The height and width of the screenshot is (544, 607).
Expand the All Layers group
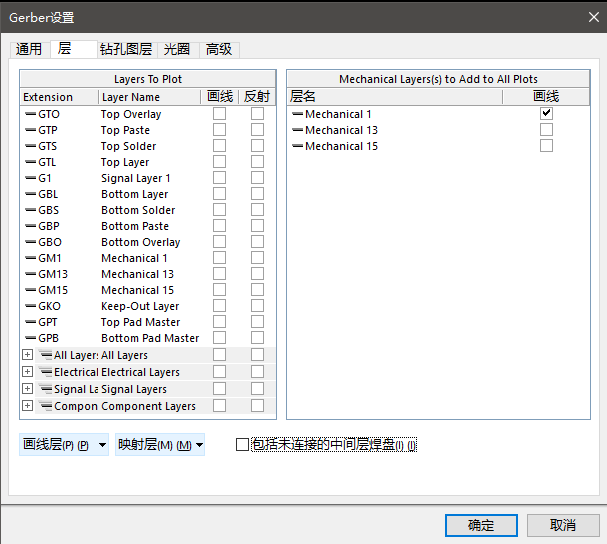pyautogui.click(x=27, y=355)
